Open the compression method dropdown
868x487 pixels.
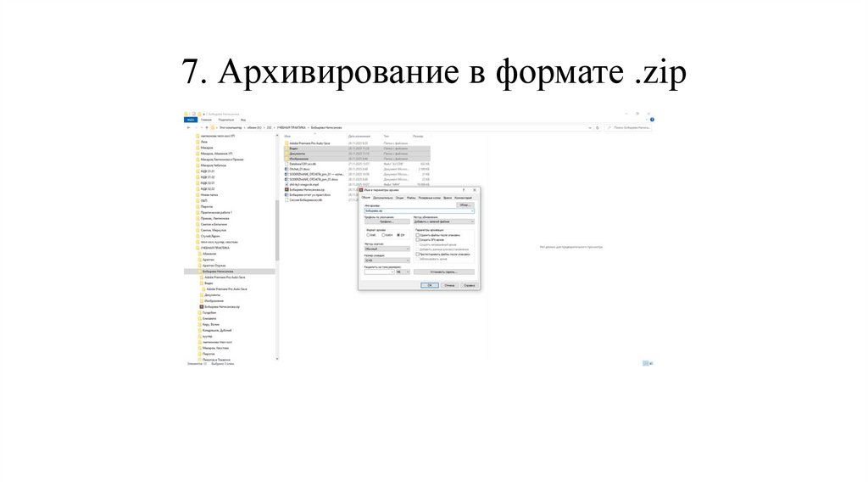pos(387,249)
